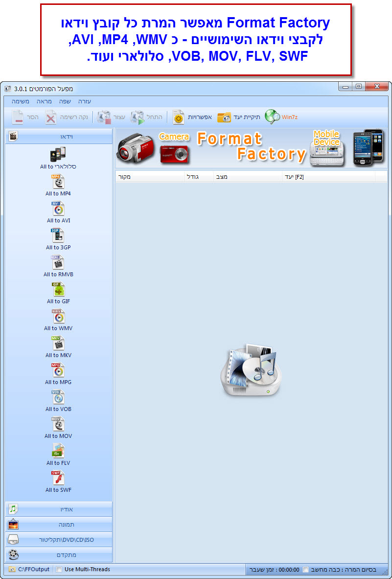Click the מפעל הפורמטים 3.0.1 title bar icon

(x=8, y=89)
